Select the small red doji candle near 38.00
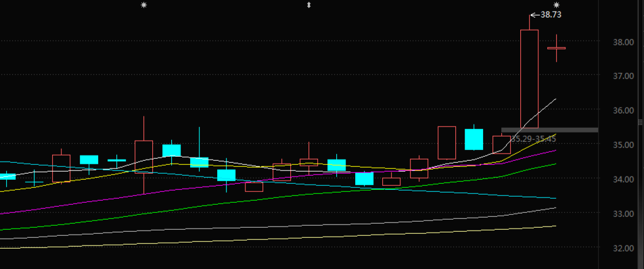Image resolution: width=644 pixels, height=269 pixels. click(x=557, y=49)
